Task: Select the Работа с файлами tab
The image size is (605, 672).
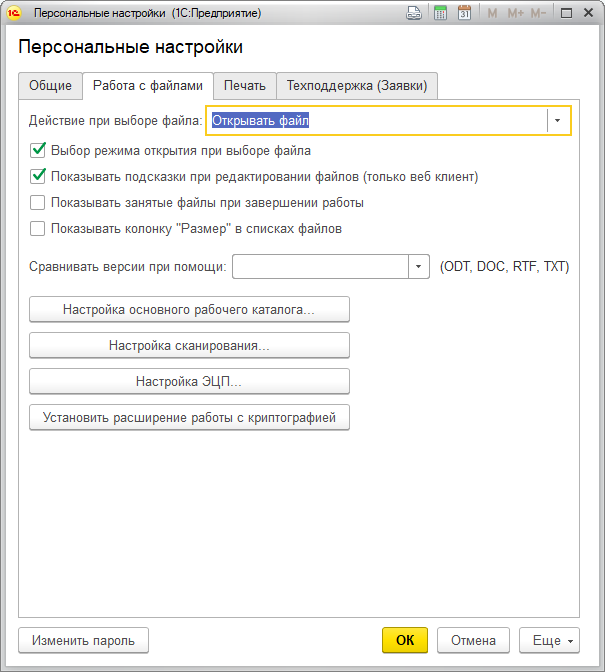Action: pyautogui.click(x=148, y=86)
